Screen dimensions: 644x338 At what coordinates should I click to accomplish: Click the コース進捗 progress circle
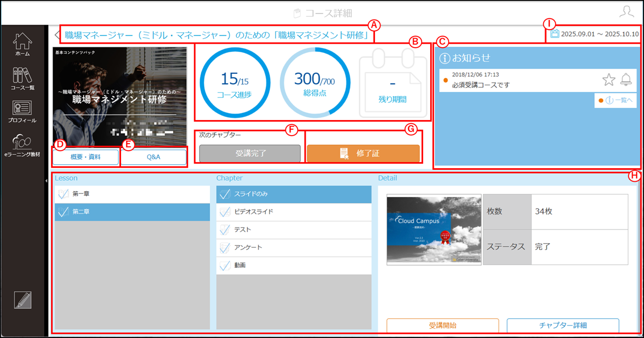[235, 83]
